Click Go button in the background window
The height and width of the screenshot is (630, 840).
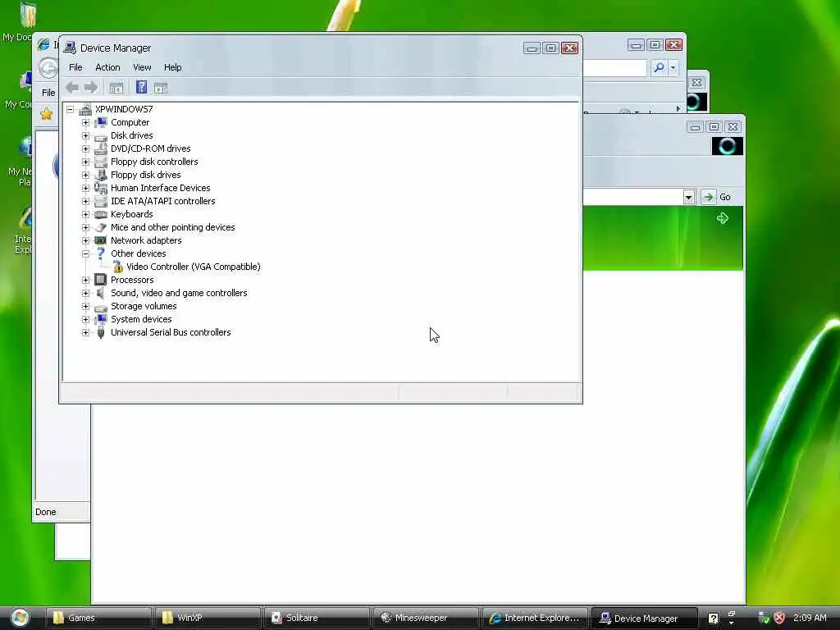pyautogui.click(x=717, y=197)
